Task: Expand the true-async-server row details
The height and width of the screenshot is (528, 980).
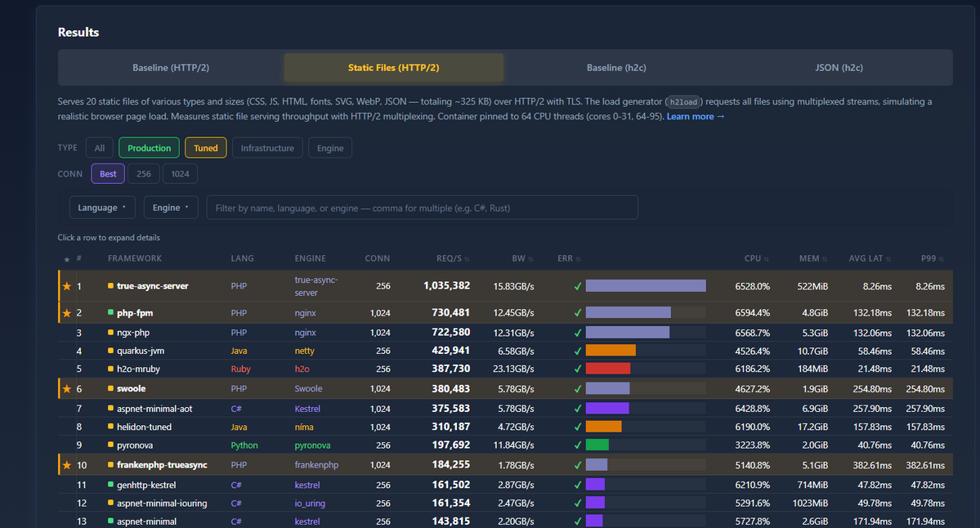Action: coord(505,286)
